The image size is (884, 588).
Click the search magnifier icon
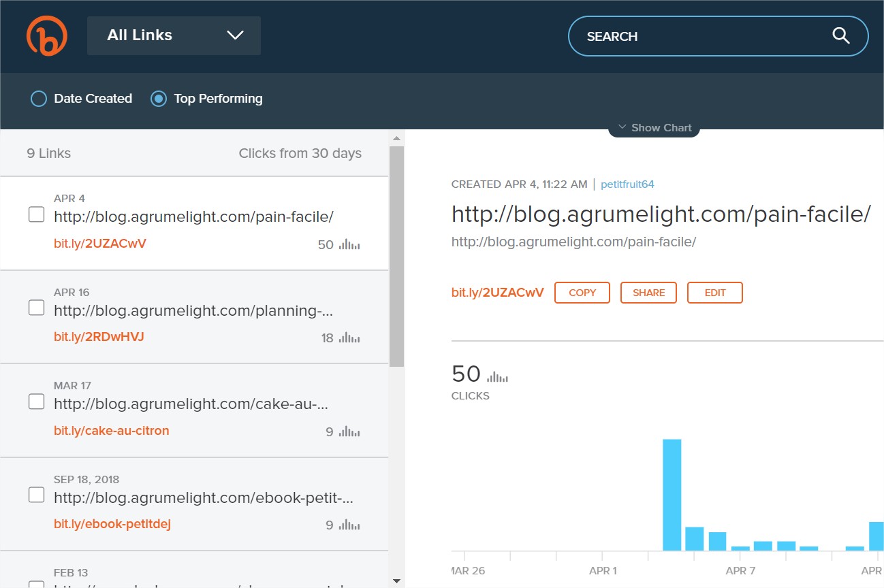[x=841, y=36]
